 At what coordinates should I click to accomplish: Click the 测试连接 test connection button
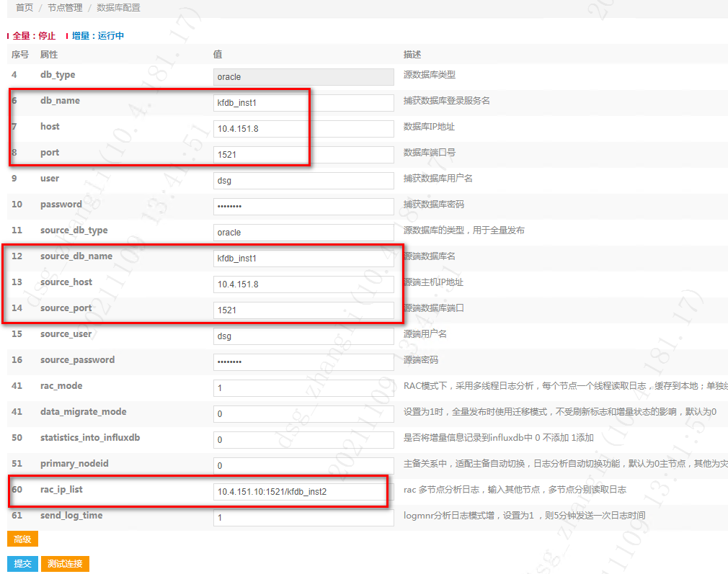pyautogui.click(x=65, y=564)
